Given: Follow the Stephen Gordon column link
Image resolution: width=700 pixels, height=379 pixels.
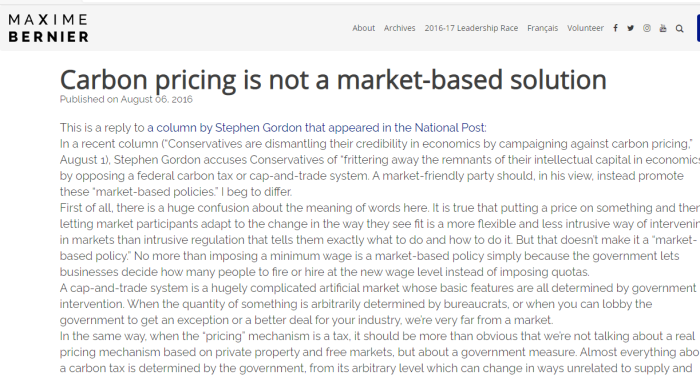Looking at the screenshot, I should click(x=317, y=128).
